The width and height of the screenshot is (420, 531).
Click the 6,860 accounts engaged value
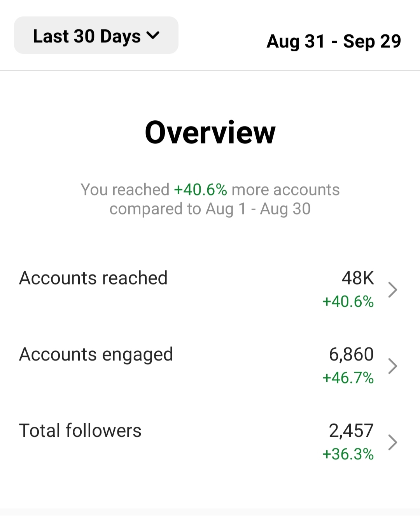coord(351,355)
